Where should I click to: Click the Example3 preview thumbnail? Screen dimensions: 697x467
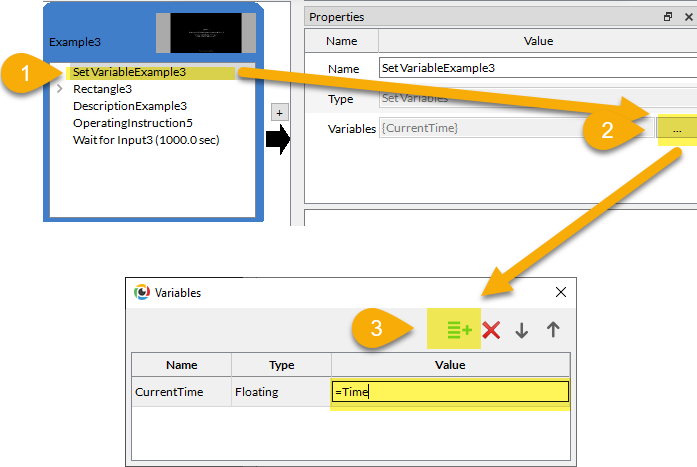point(204,32)
